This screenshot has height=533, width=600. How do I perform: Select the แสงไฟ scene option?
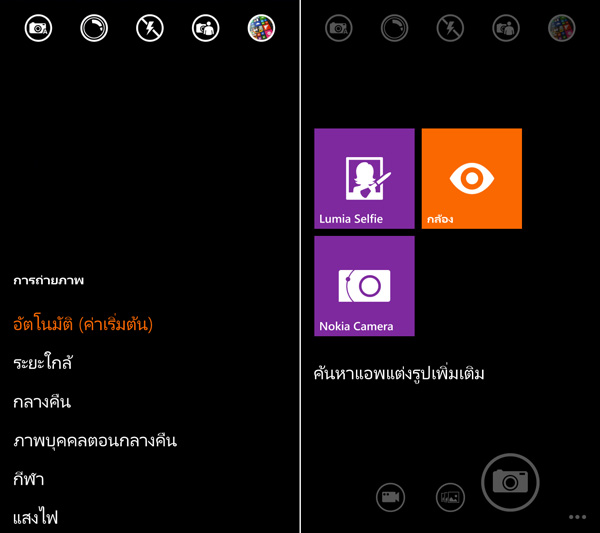35,518
